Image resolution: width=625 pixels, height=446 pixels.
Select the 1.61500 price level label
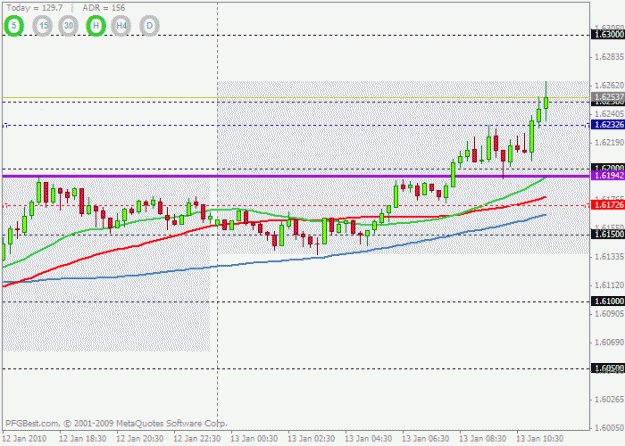(608, 234)
